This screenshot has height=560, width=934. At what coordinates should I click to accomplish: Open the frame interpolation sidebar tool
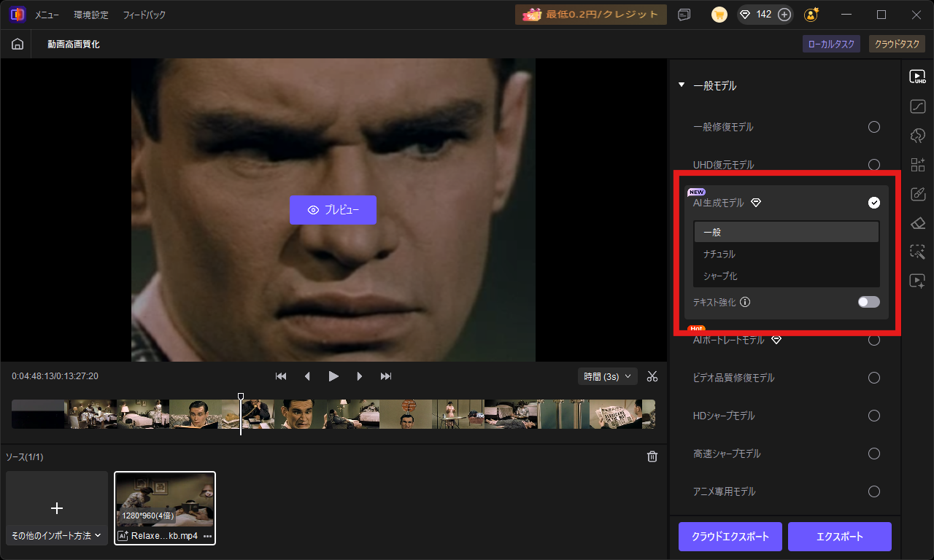click(x=917, y=165)
